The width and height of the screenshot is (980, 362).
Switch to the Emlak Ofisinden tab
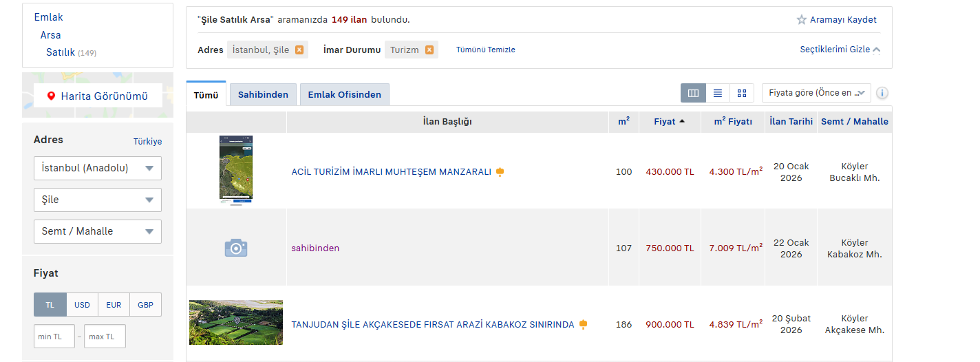tap(344, 95)
